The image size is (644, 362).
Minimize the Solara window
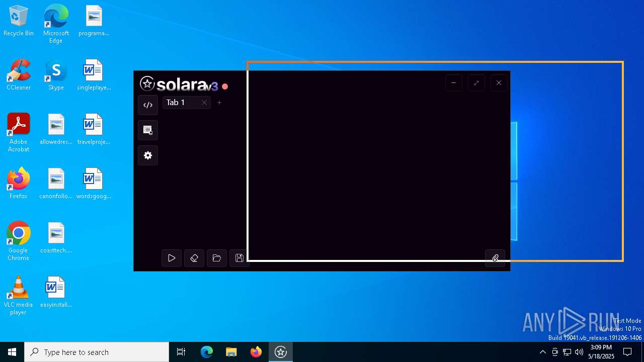[454, 83]
